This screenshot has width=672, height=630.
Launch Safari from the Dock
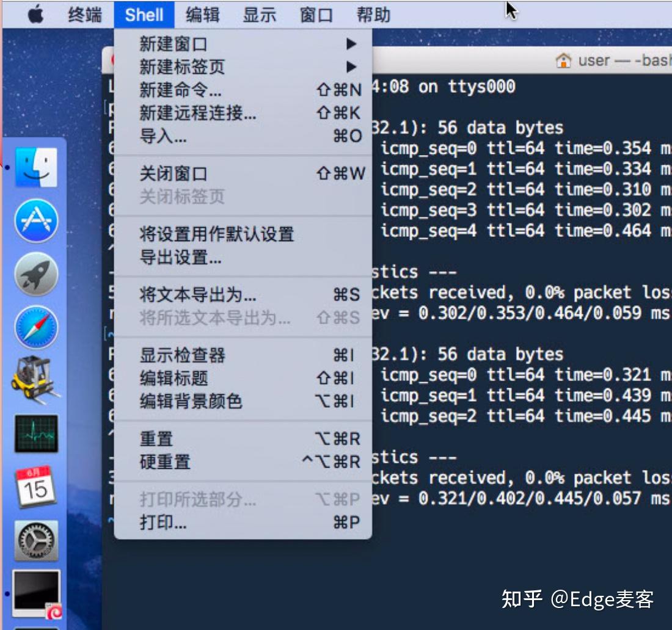[x=36, y=328]
